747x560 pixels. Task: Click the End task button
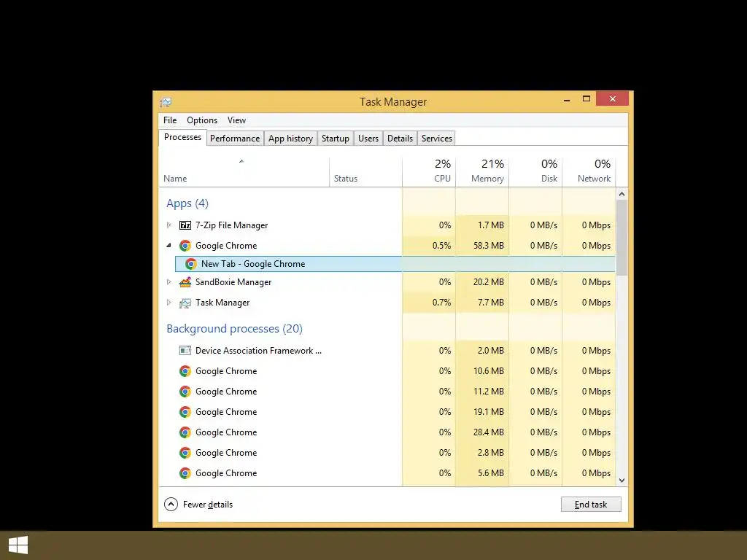(x=591, y=505)
